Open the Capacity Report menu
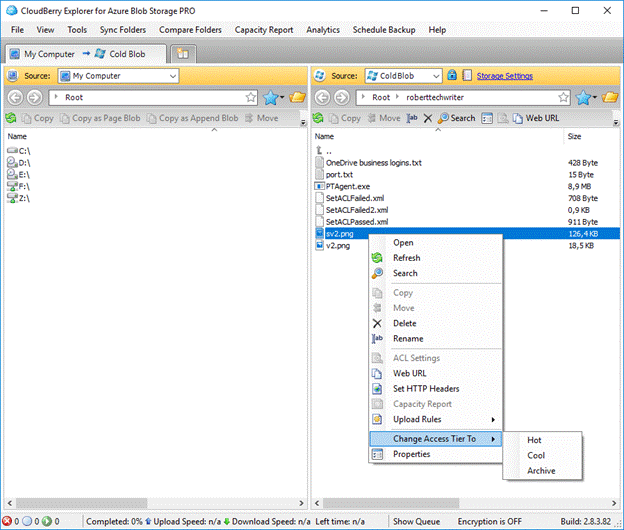The image size is (624, 530). (264, 30)
